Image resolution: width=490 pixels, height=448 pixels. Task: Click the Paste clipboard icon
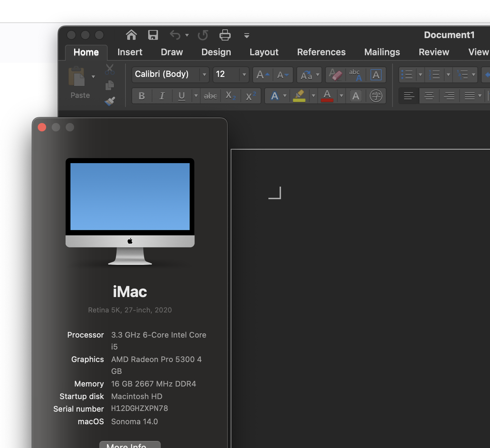pos(77,77)
